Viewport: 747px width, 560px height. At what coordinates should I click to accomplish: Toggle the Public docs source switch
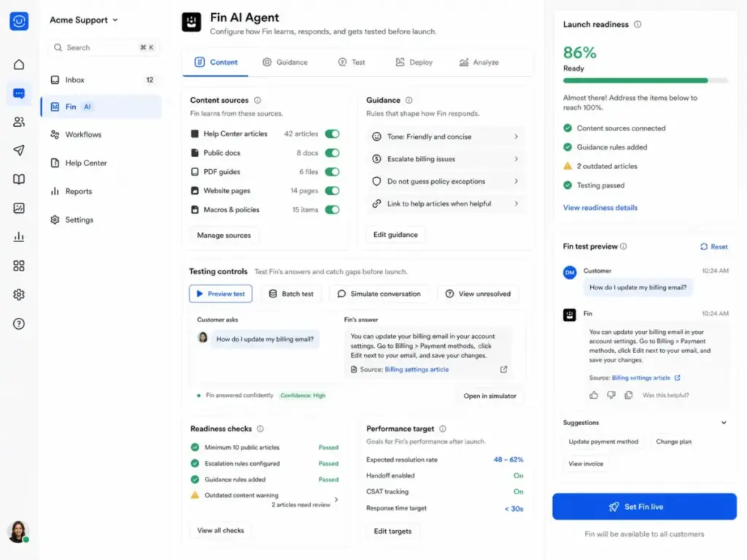[x=332, y=153]
